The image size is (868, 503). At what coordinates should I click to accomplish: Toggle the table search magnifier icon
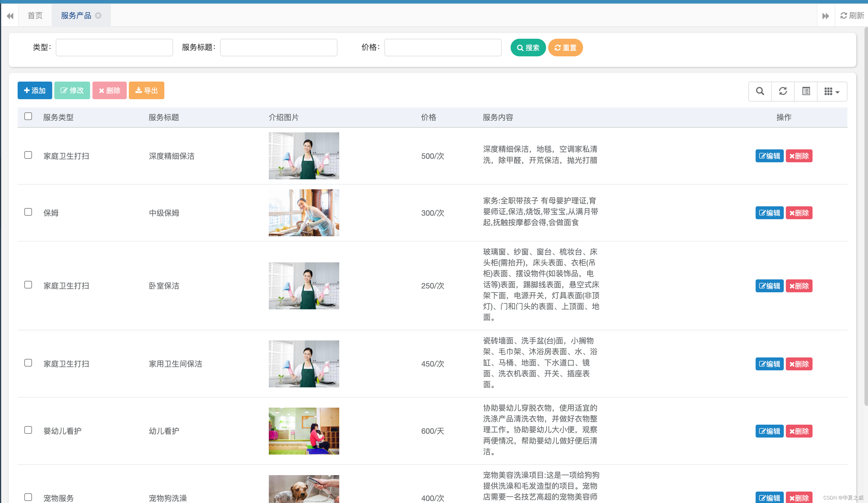(760, 91)
